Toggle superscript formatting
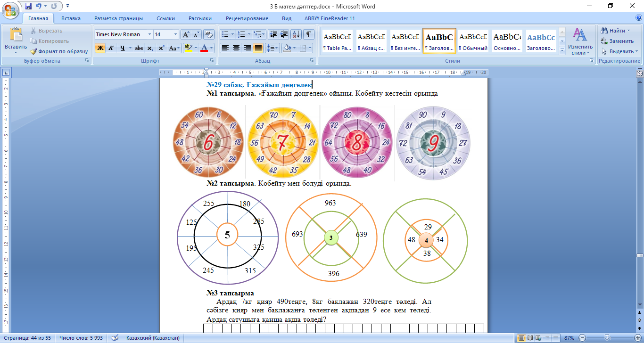The width and height of the screenshot is (644, 343). tap(161, 48)
